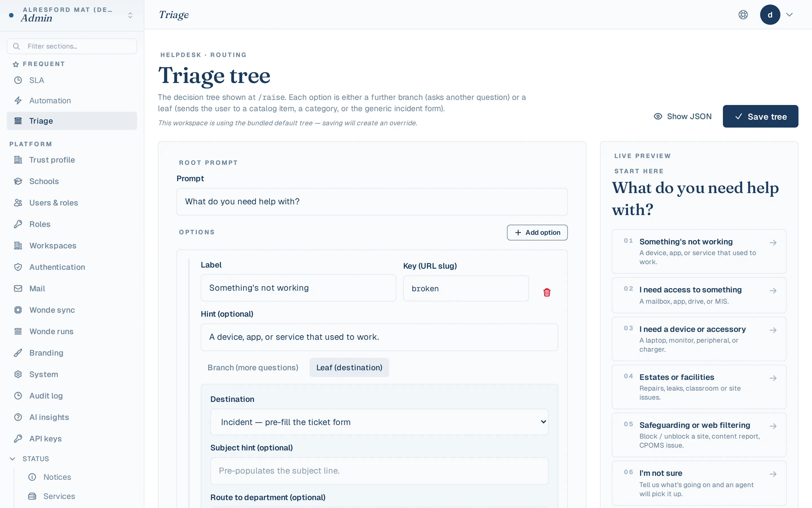Navigate to Wonde sync

pyautogui.click(x=72, y=310)
